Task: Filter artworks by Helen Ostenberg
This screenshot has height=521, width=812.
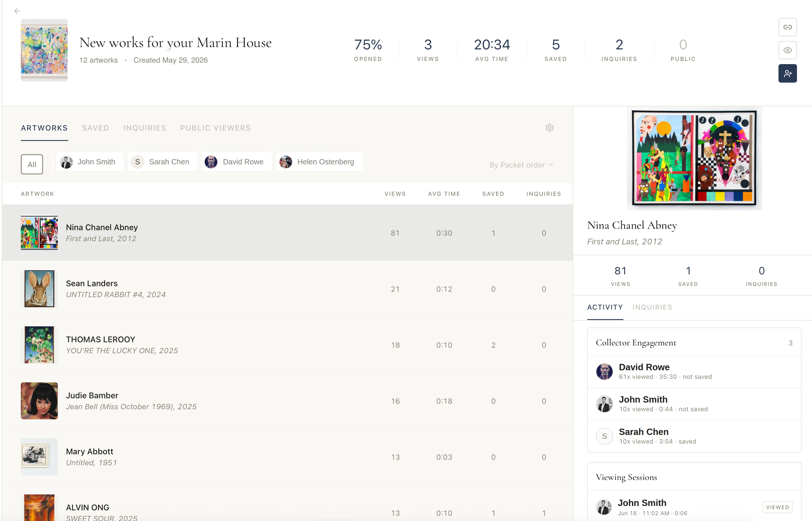Action: tap(319, 162)
